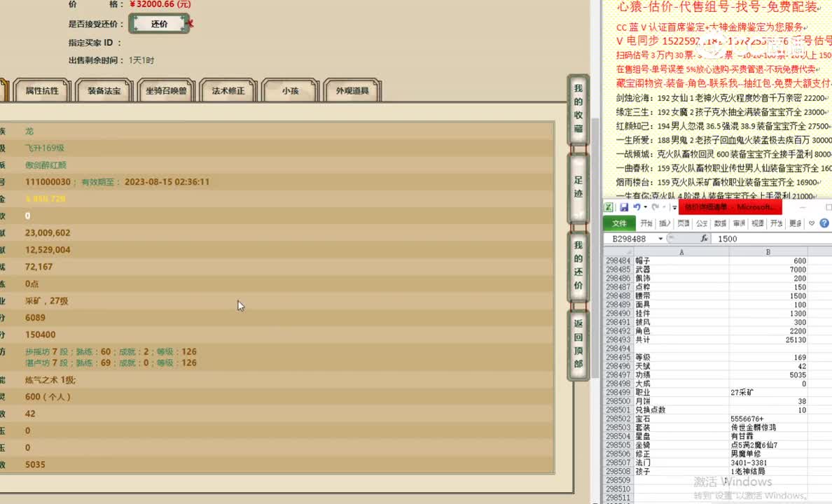Screen dimensions: 832x504
Task: Select cell containing 帽子
Action: 681,261
